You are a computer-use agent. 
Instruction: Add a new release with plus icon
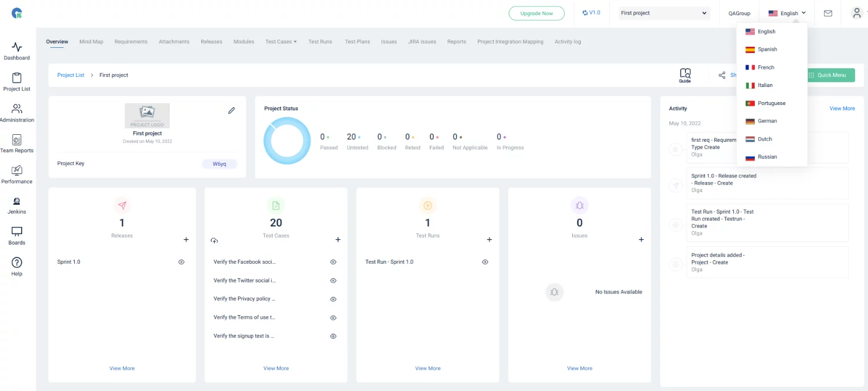186,240
